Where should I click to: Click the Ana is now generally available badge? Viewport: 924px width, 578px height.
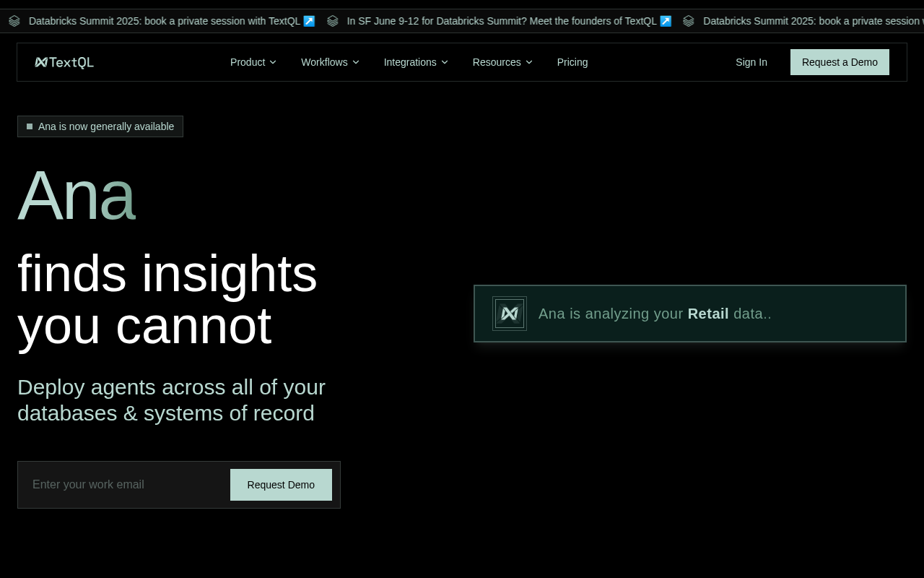[x=100, y=126]
